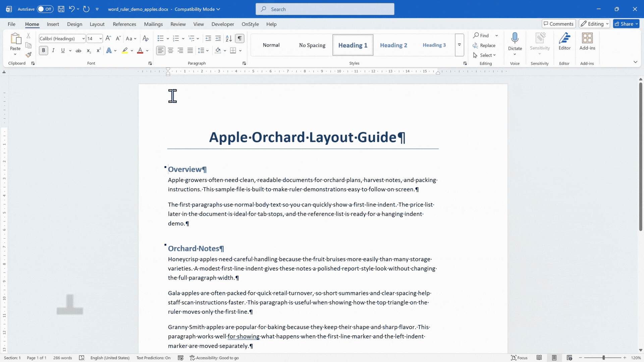Click the Clear All Formatting icon
Screen dimensions: 644x362
[145, 39]
